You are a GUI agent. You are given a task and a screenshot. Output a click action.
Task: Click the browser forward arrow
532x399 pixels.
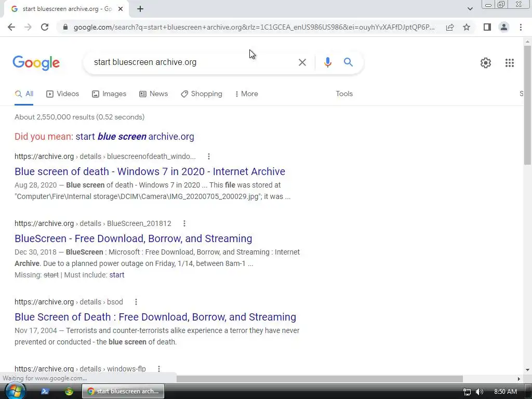(28, 27)
